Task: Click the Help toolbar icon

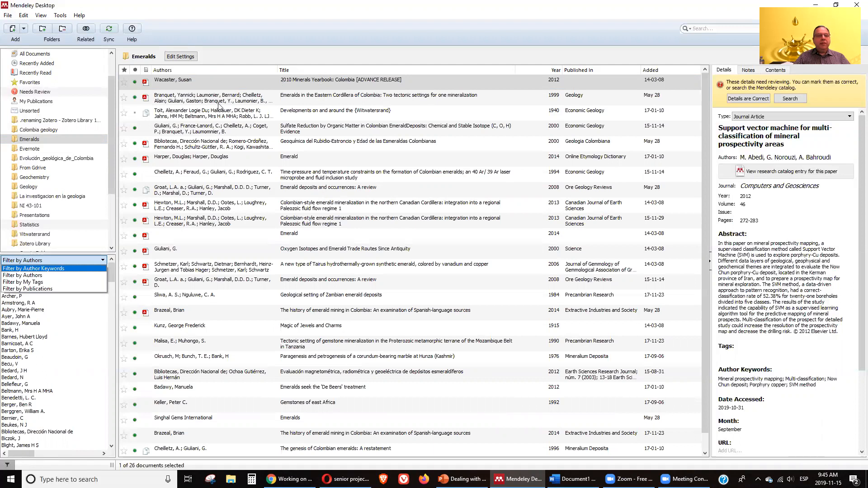Action: 132,28
